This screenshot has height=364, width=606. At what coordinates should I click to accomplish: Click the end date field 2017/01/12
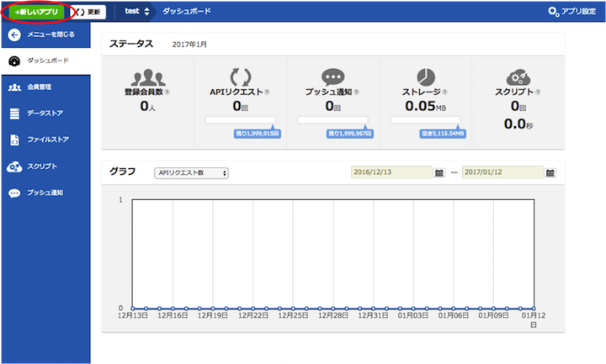(x=502, y=172)
